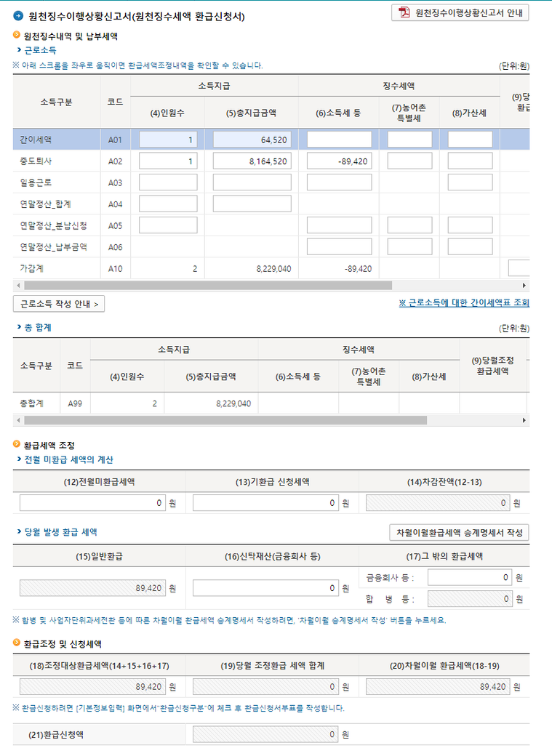Screen dimensions: 552x756
Task: Click right scroll arrow of 근로소득 table
Action: pos(524,286)
